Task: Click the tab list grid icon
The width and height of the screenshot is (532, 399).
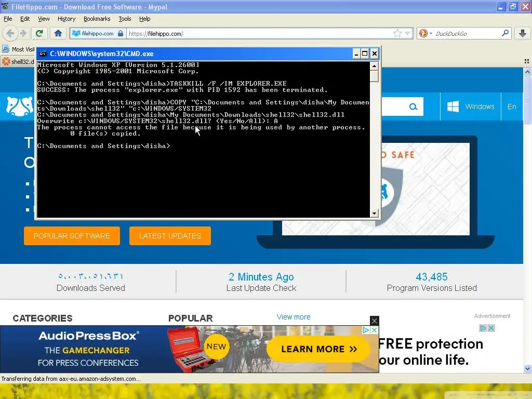Action: 527,61
